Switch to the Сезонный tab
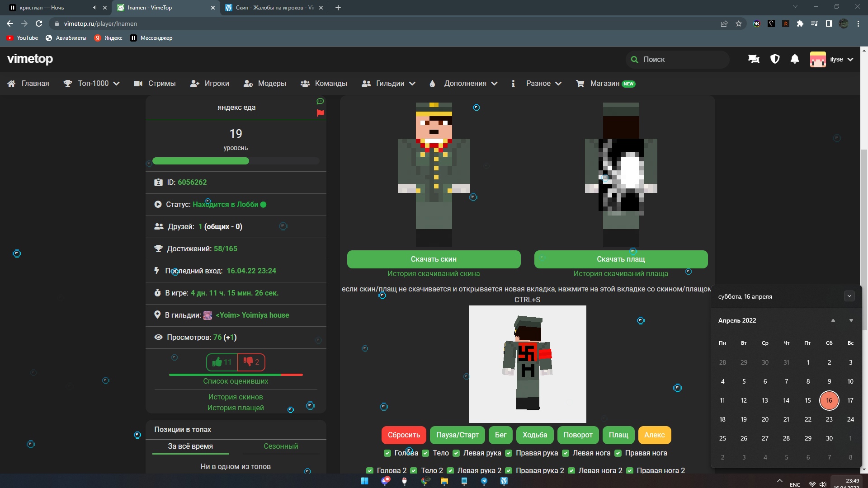 281,446
